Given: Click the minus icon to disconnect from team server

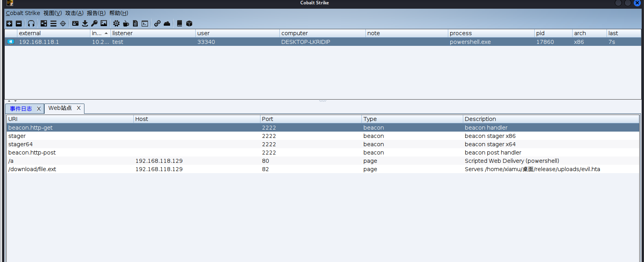Looking at the screenshot, I should (x=19, y=24).
